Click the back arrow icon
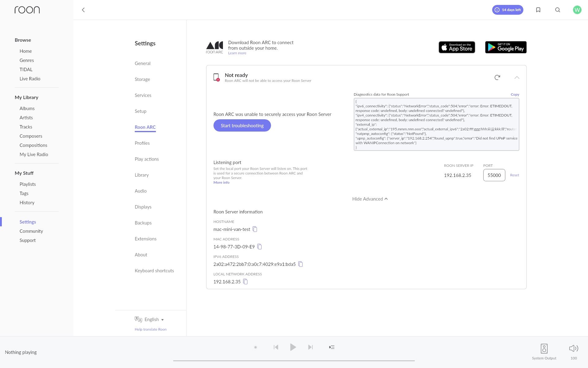 pos(83,10)
